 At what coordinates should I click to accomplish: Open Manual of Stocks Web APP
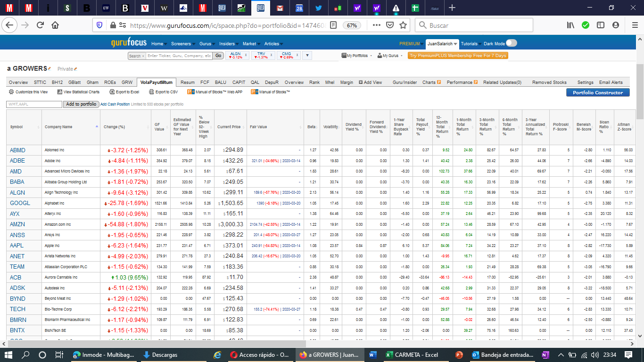[215, 92]
